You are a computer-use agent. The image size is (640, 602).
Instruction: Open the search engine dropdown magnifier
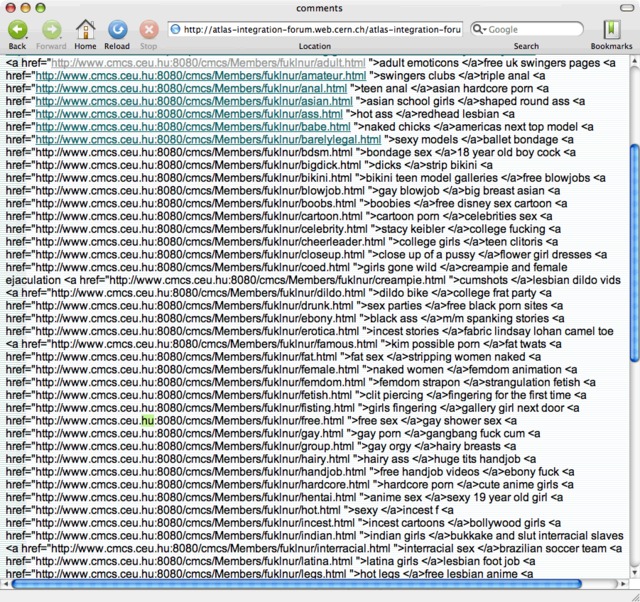point(478,29)
